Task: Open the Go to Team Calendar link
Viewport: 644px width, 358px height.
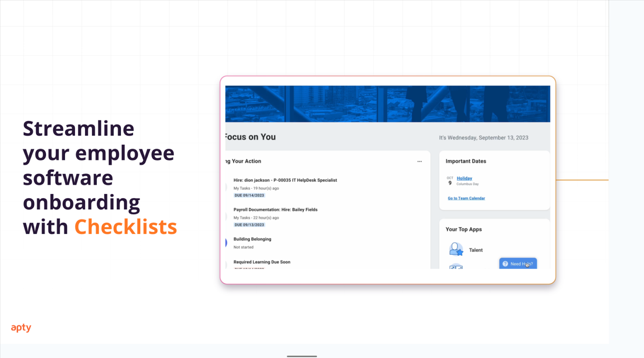Action: 466,198
